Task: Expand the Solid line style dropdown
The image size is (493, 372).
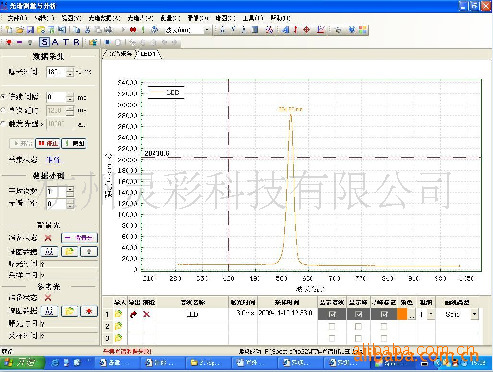Action: click(x=474, y=314)
